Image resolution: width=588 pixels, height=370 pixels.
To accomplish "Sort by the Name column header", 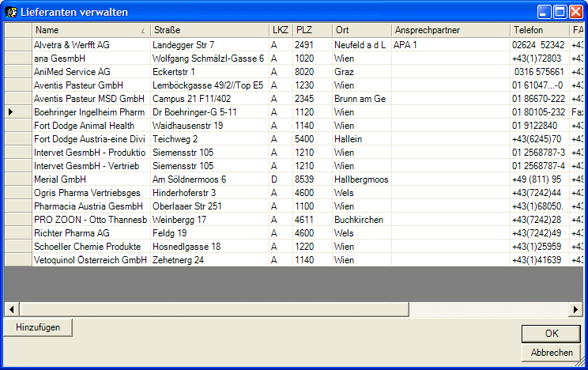I will coord(91,30).
